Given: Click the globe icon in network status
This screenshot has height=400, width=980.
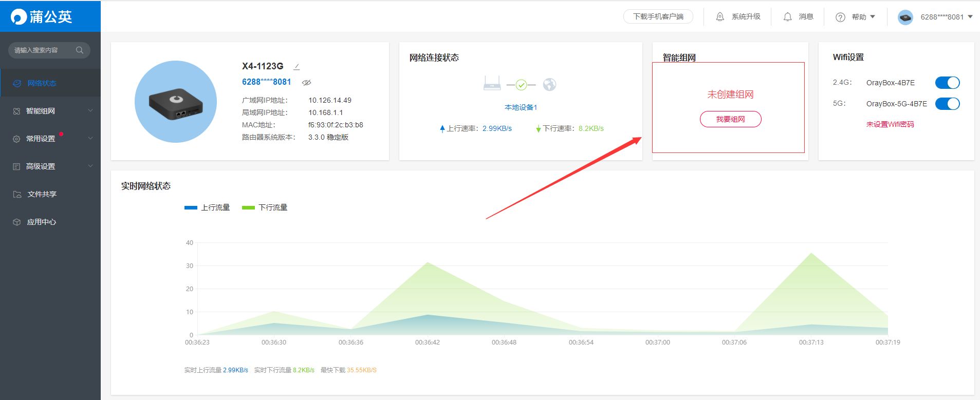Looking at the screenshot, I should coord(549,84).
